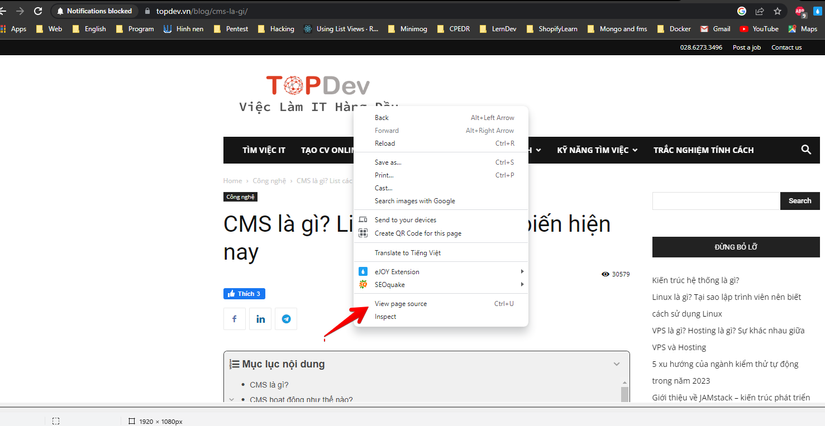Click the Create QR Code for this page entry
The height and width of the screenshot is (426, 825).
click(x=440, y=233)
